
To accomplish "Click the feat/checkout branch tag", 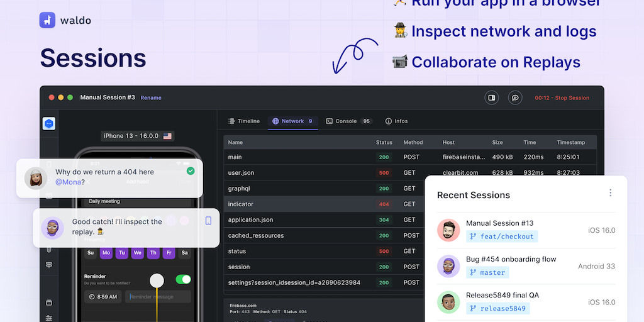I will tap(502, 236).
